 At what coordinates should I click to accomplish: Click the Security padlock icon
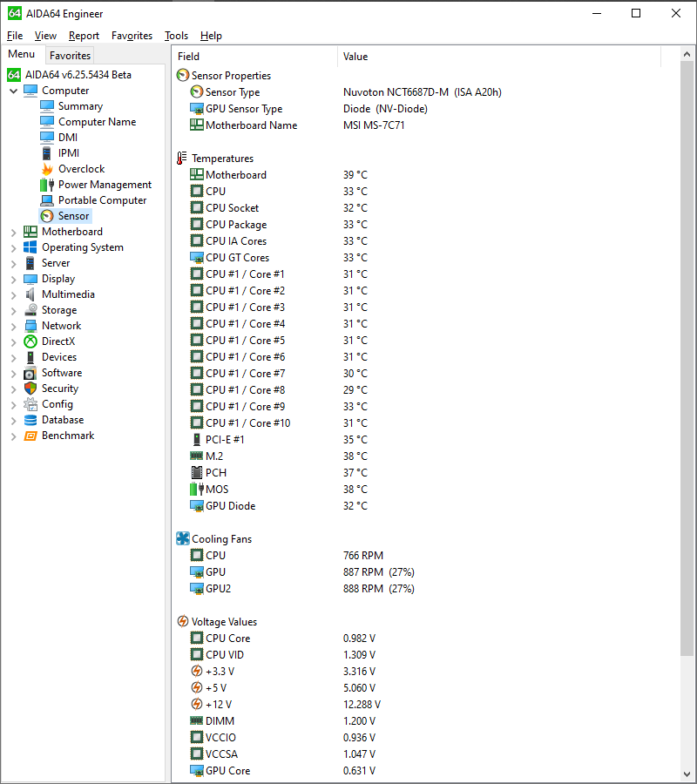point(32,388)
